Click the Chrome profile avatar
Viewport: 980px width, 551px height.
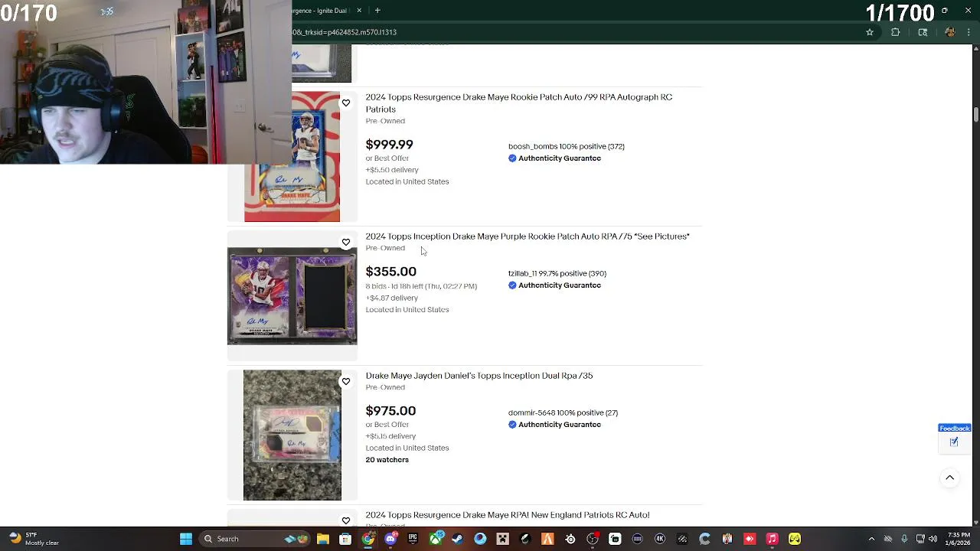(x=950, y=32)
